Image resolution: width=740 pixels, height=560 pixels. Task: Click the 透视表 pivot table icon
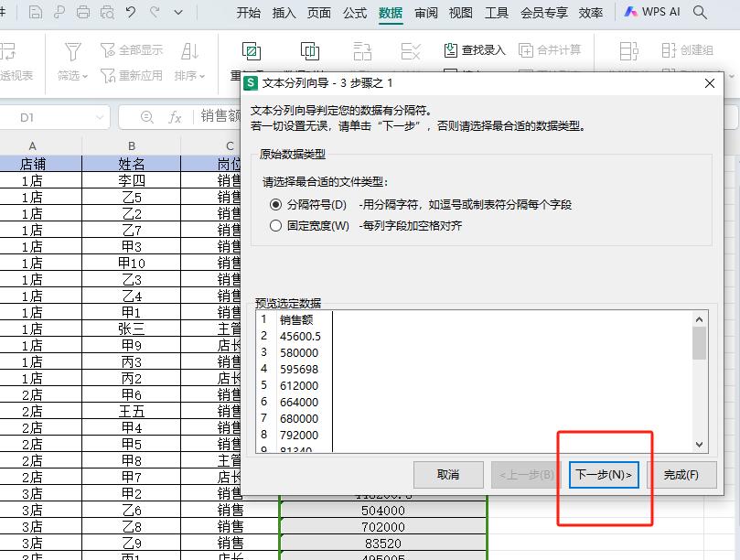point(7,51)
